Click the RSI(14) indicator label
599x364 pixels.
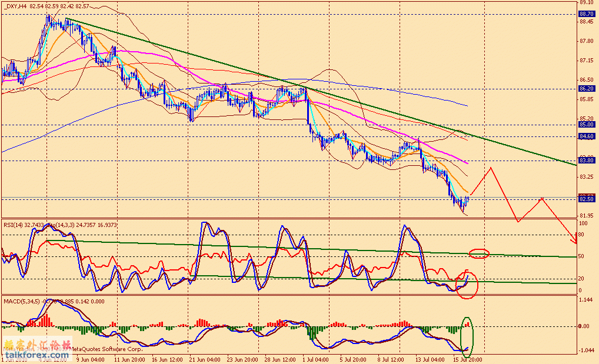point(14,225)
